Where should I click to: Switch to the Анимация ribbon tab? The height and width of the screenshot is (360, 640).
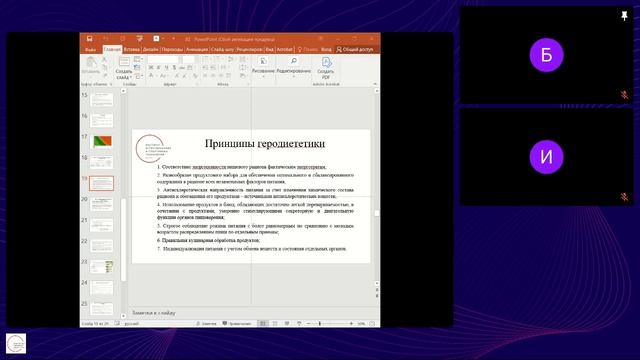coord(197,49)
